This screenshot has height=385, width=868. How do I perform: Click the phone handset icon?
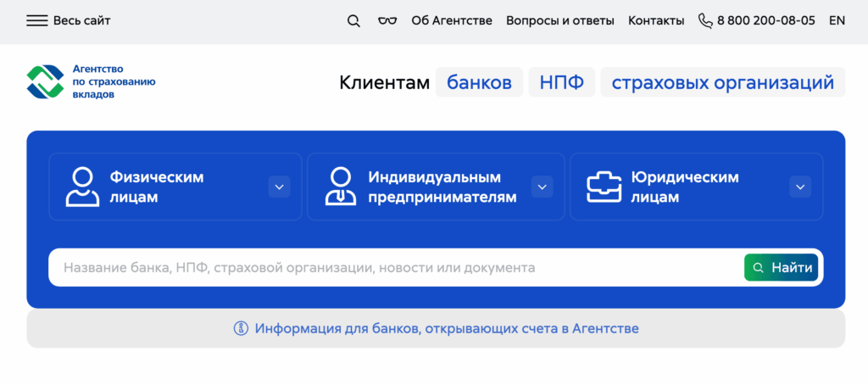click(705, 21)
